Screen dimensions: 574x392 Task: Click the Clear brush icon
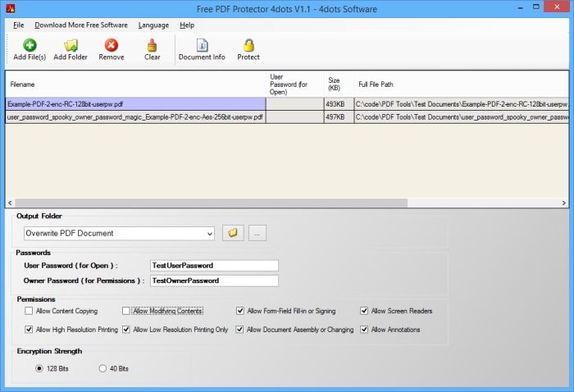tap(152, 45)
